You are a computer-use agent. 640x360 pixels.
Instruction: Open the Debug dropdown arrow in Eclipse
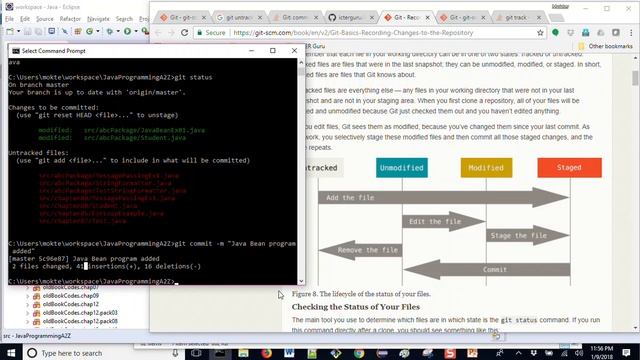[x=118, y=31]
